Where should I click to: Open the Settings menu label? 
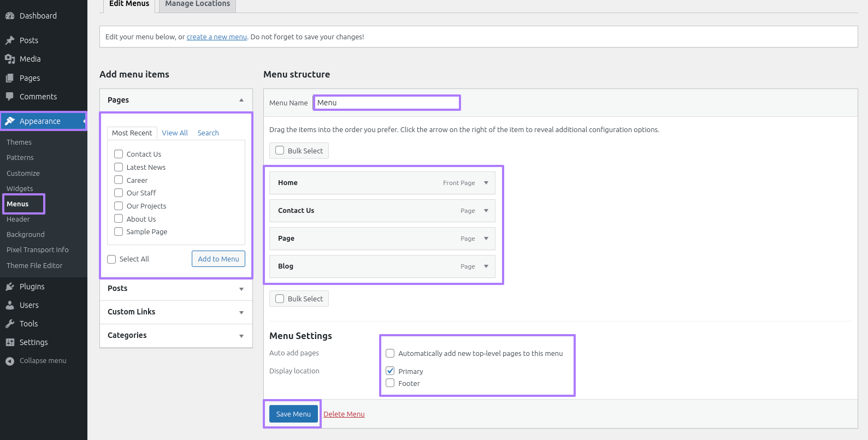[x=34, y=342]
